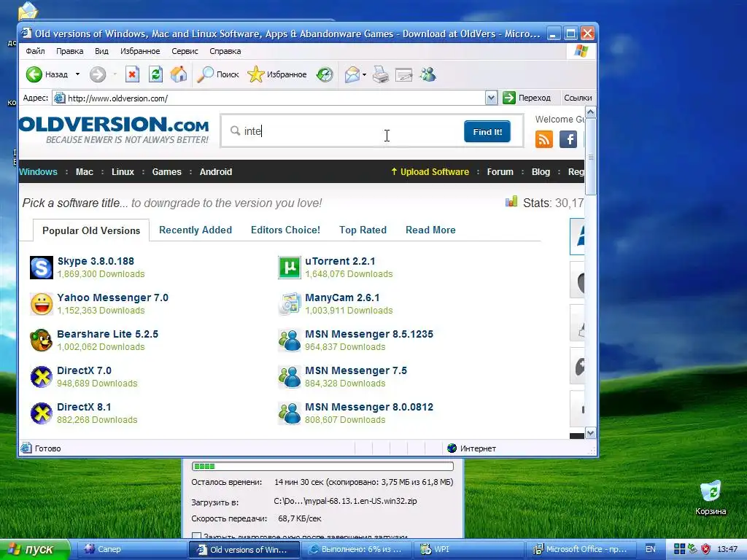Stop page loading with red X icon
This screenshot has width=747, height=560.
pyautogui.click(x=132, y=74)
